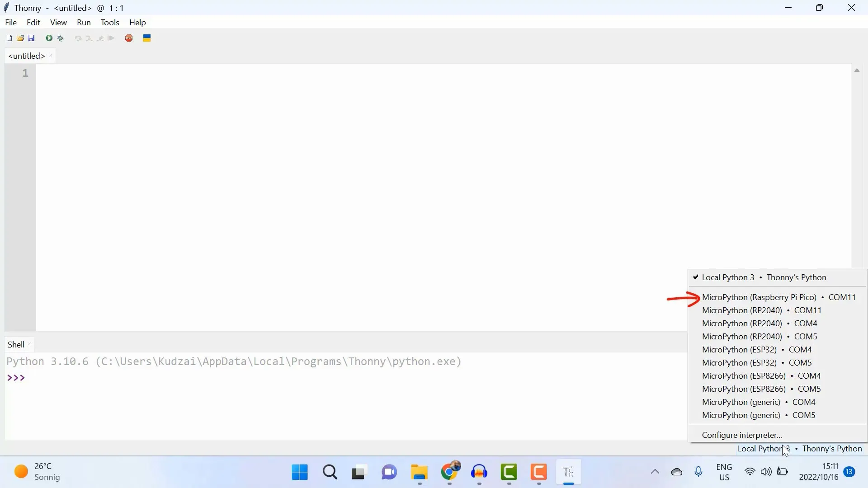
Task: Open the Chat app on taskbar
Action: pyautogui.click(x=389, y=472)
